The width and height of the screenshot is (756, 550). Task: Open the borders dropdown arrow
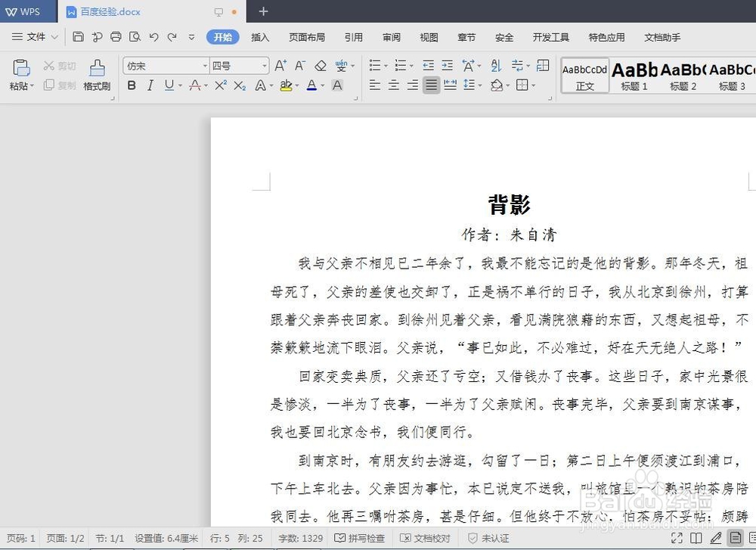pos(533,86)
